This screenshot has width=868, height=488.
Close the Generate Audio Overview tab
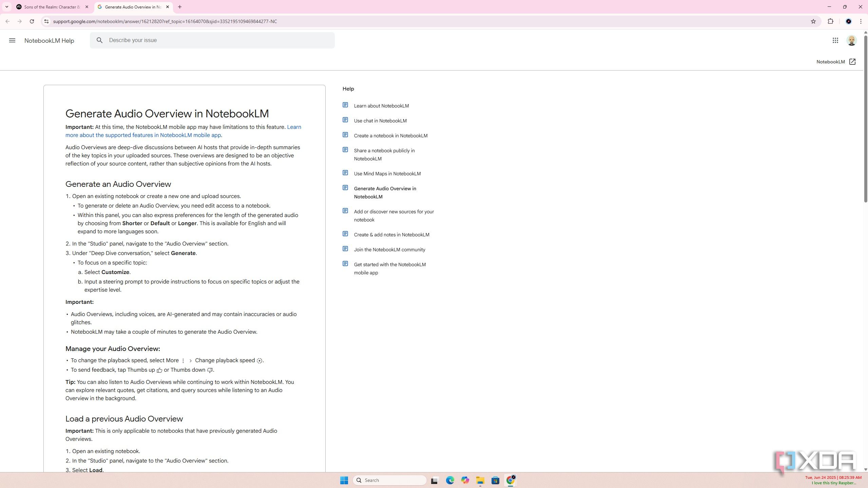168,7
